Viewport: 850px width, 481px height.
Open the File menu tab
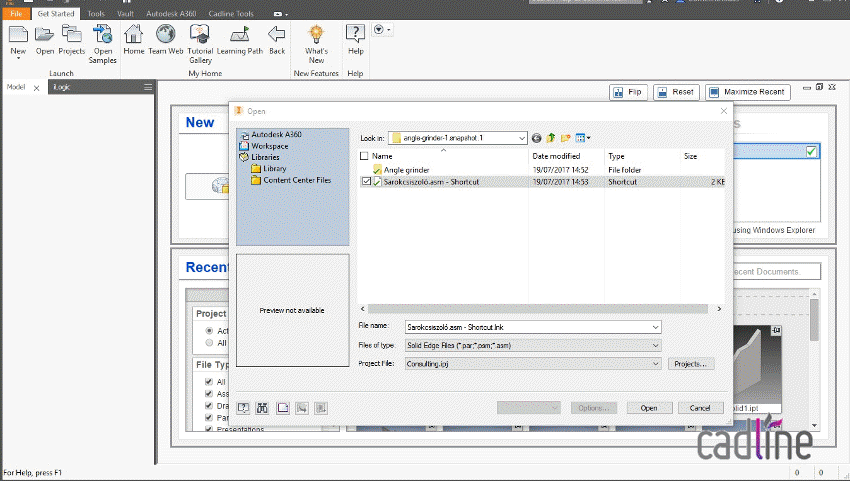coord(16,14)
